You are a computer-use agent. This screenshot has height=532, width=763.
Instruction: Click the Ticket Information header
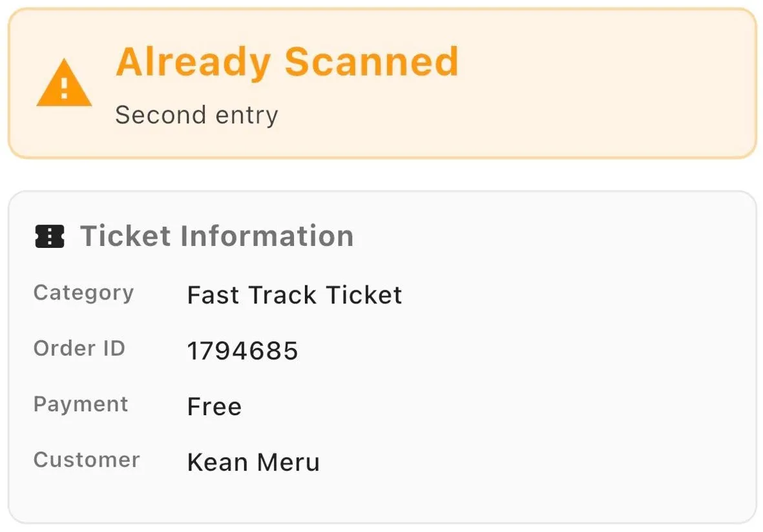click(x=216, y=236)
